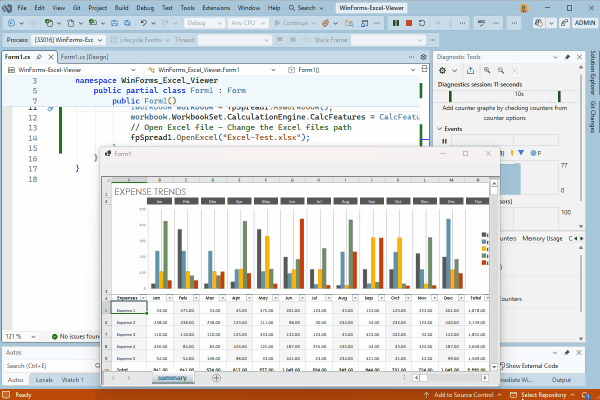Click the spreadsheet vertical scrollbar down arrow

coord(494,367)
